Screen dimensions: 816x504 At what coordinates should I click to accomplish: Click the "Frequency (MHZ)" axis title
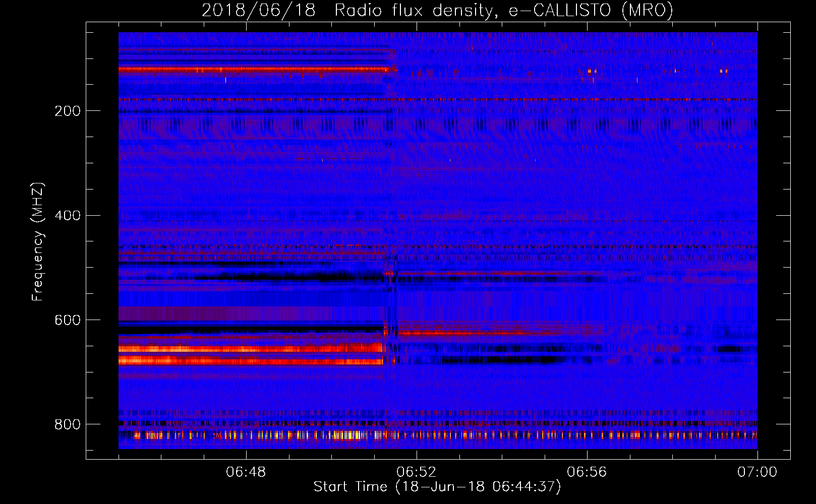click(x=38, y=241)
